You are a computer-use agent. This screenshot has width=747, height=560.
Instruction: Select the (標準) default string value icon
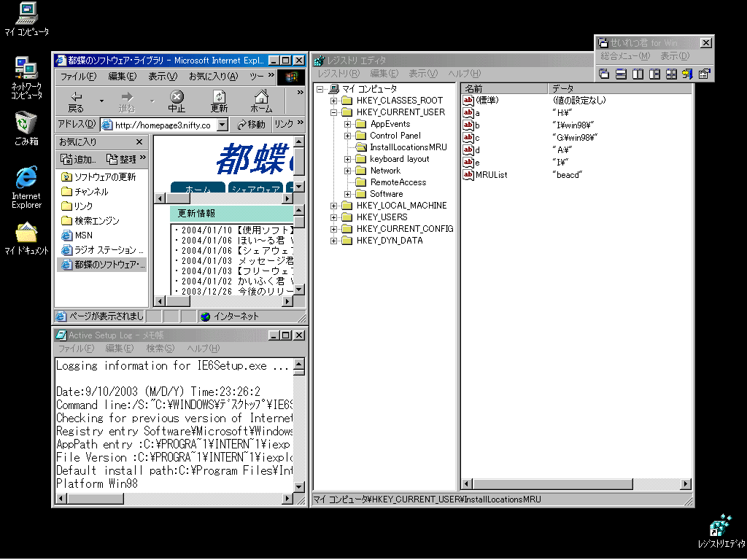[468, 100]
